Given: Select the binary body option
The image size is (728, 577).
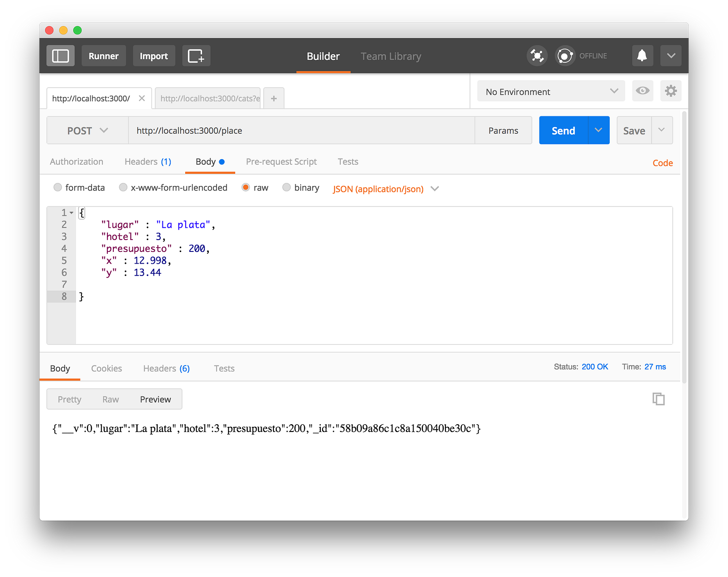Looking at the screenshot, I should pos(287,187).
